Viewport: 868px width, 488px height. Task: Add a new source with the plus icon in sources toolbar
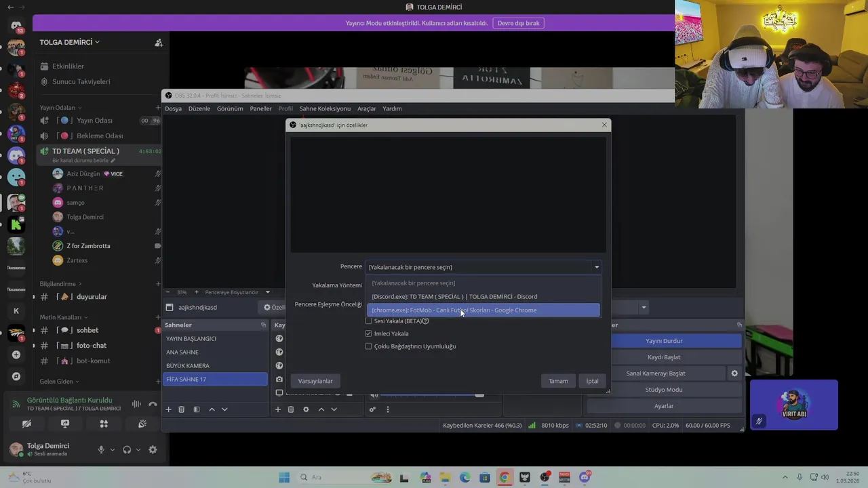click(277, 409)
